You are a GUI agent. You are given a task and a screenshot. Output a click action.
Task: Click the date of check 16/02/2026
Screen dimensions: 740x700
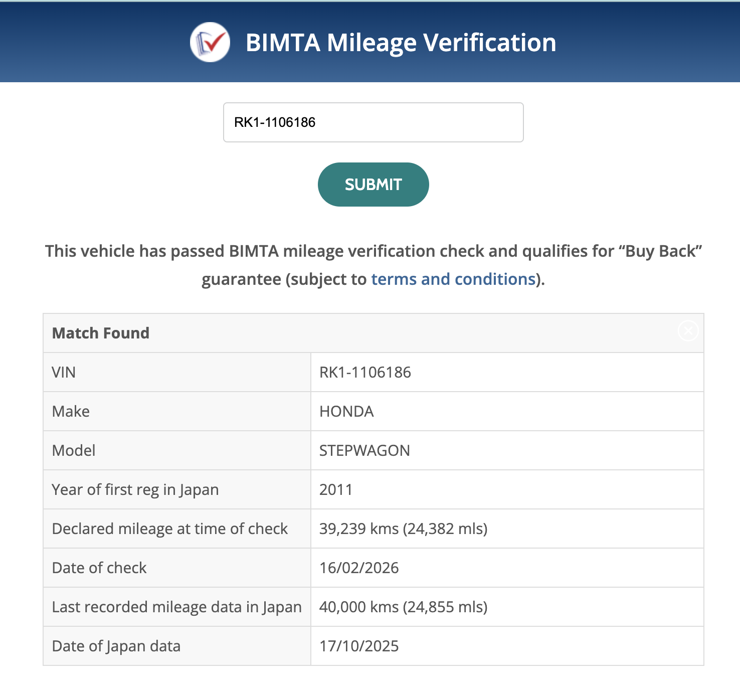tap(359, 568)
